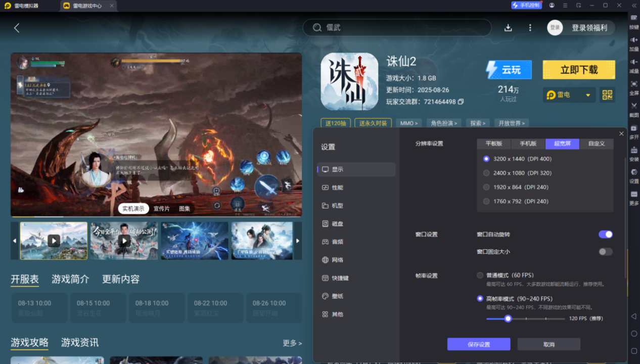This screenshot has height=364, width=640.
Task: Click the Android home circle in sidebar
Action: tap(634, 334)
